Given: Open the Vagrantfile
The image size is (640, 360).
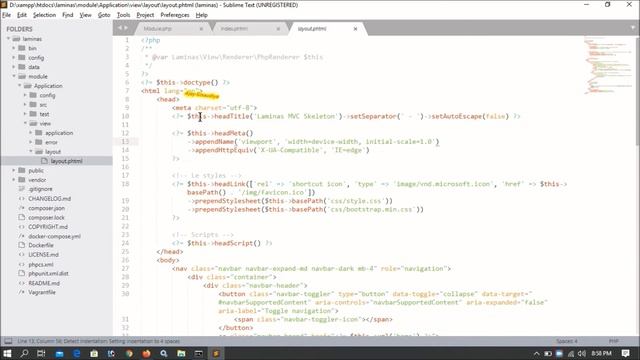Looking at the screenshot, I should (42, 292).
